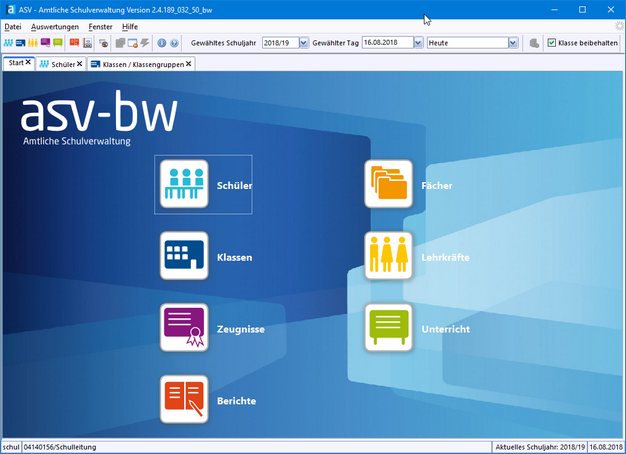Click the Hilfe menu
This screenshot has height=454, width=626.
[130, 26]
